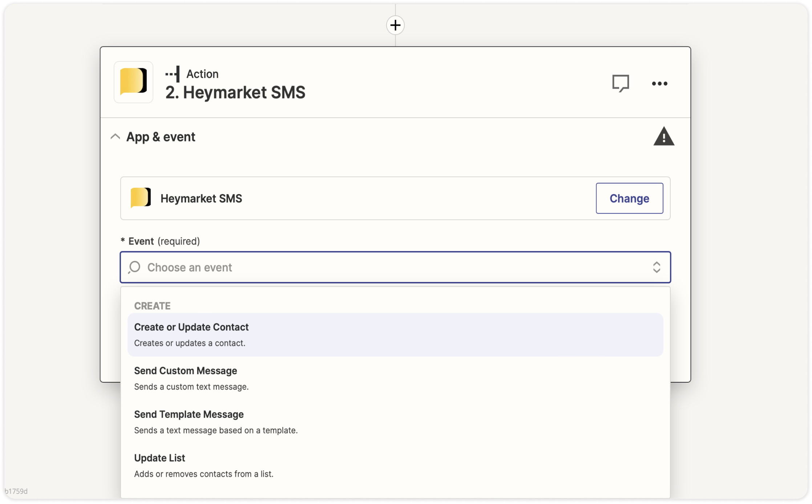
Task: Click the Event (required) label
Action: click(x=160, y=241)
